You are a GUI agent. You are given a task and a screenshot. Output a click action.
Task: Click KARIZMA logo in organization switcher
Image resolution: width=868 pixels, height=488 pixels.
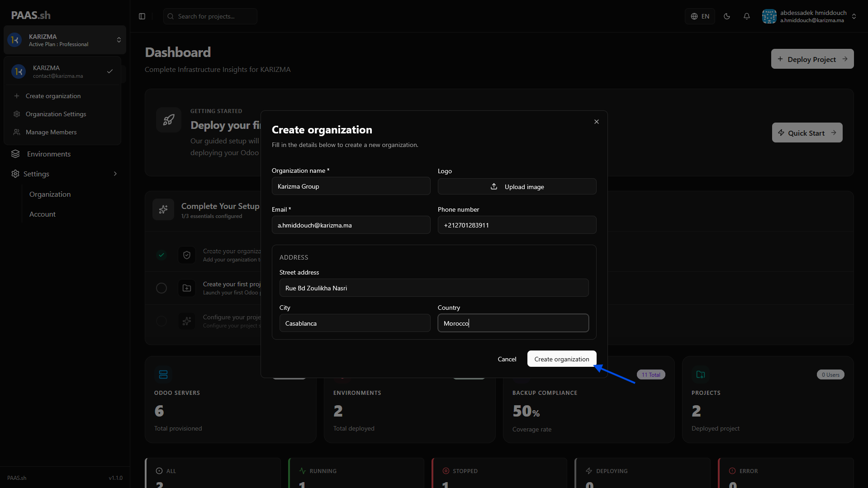click(14, 40)
